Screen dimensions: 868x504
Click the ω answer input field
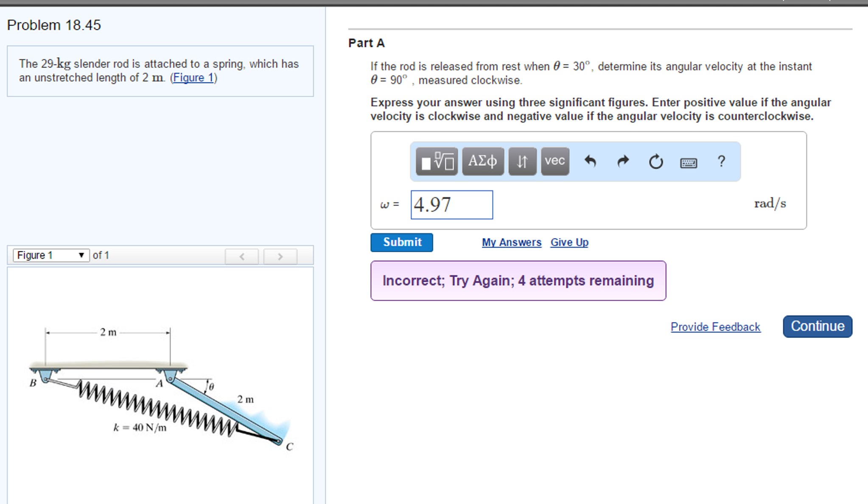tap(451, 205)
